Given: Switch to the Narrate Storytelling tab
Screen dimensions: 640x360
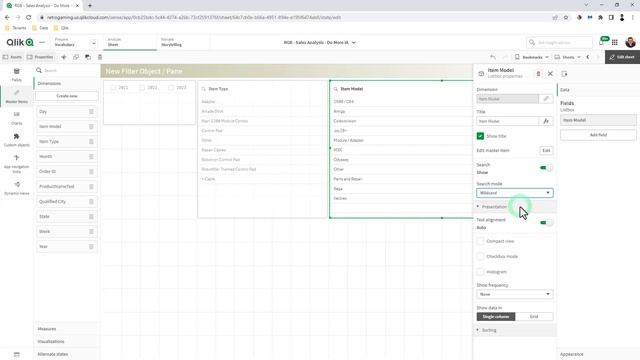Looking at the screenshot, I should click(183, 42).
